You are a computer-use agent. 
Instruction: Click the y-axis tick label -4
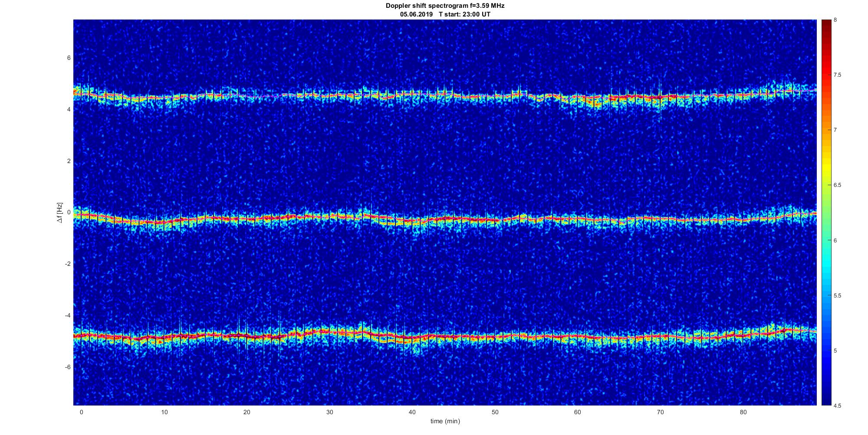[x=68, y=315]
